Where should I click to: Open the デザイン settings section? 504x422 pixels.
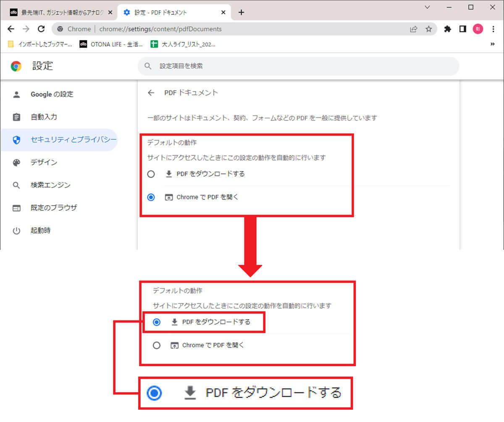click(44, 163)
